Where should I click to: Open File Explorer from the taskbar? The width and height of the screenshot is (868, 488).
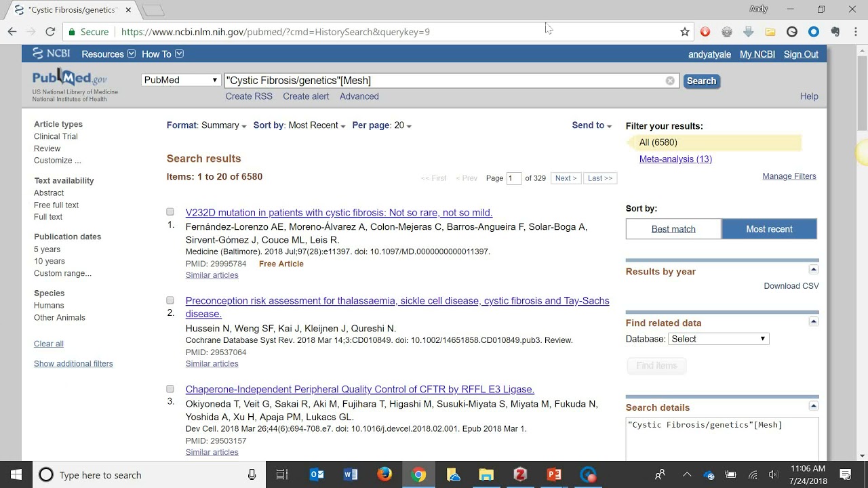(x=486, y=475)
